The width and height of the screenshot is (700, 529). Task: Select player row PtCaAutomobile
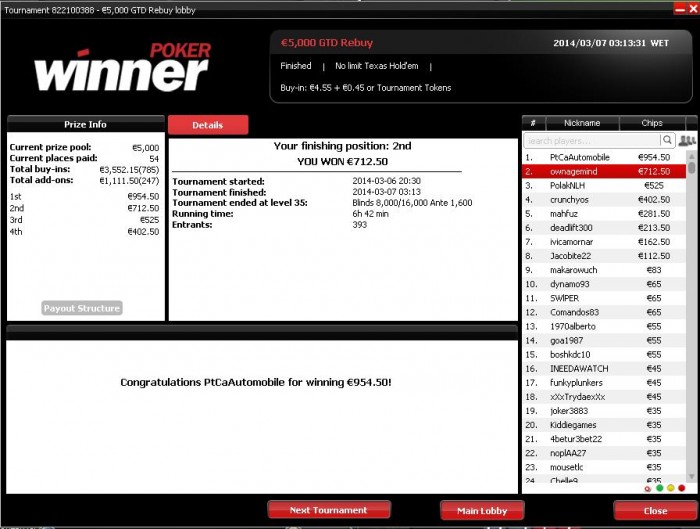click(x=604, y=157)
